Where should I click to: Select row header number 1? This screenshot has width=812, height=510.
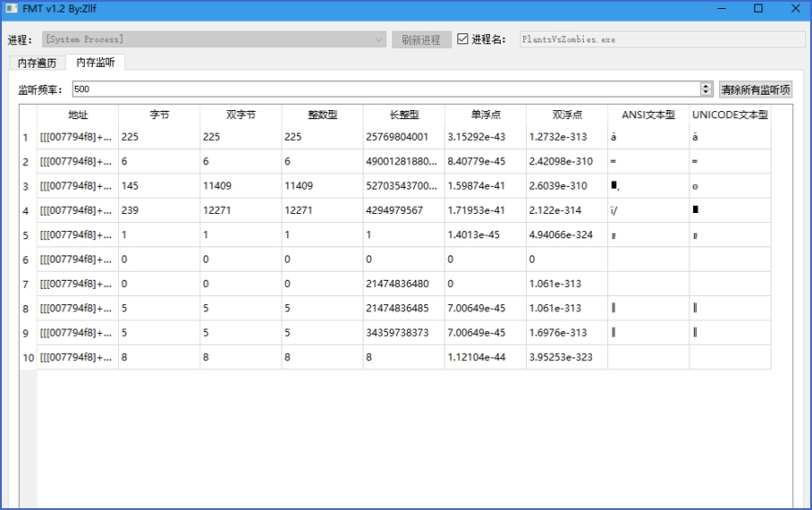coord(28,137)
